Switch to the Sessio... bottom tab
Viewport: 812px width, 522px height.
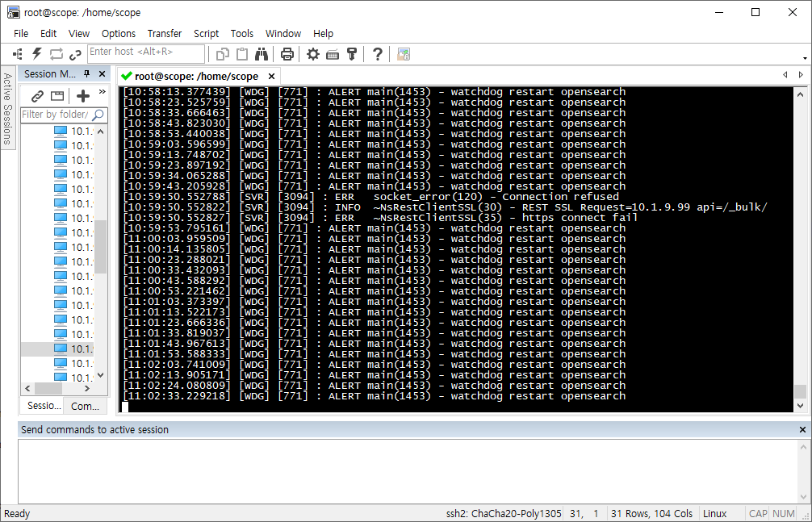pos(44,406)
